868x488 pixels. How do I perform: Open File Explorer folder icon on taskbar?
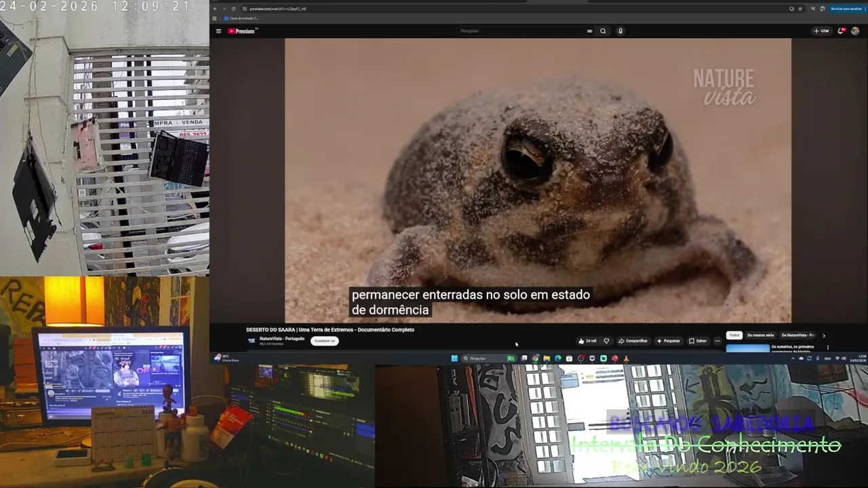click(x=547, y=359)
